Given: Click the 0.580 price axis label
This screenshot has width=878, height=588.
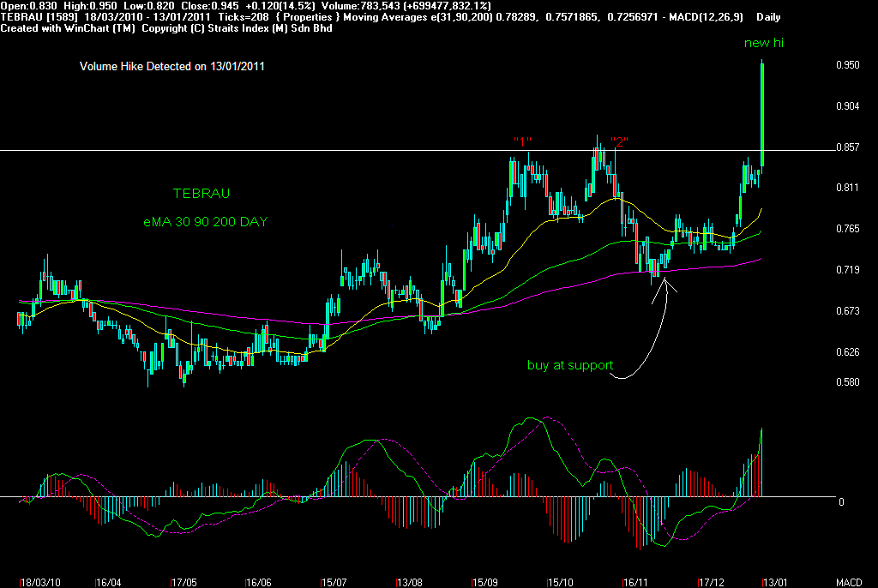Looking at the screenshot, I should pos(848,382).
